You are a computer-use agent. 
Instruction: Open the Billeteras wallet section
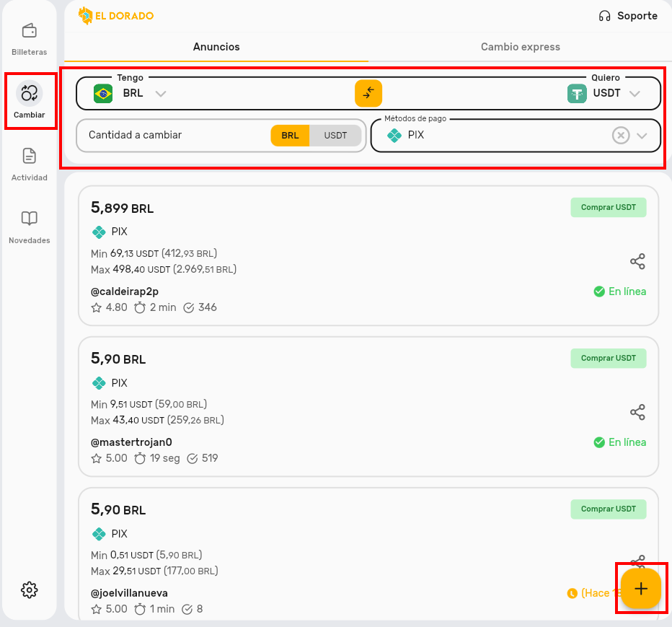coord(29,40)
